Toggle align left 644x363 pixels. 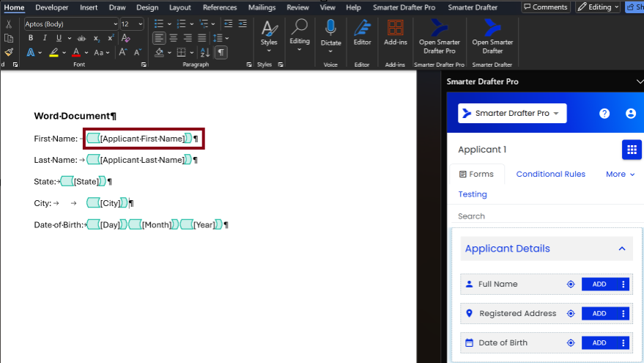point(159,38)
